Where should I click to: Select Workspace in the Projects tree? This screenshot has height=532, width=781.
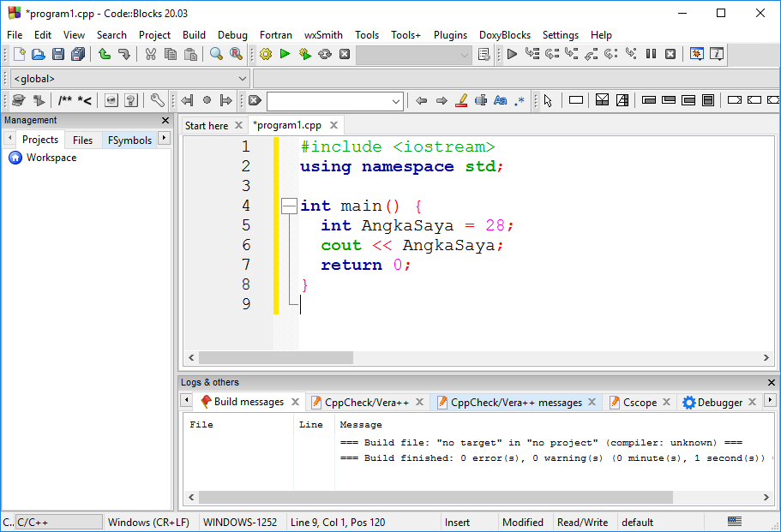coord(51,158)
